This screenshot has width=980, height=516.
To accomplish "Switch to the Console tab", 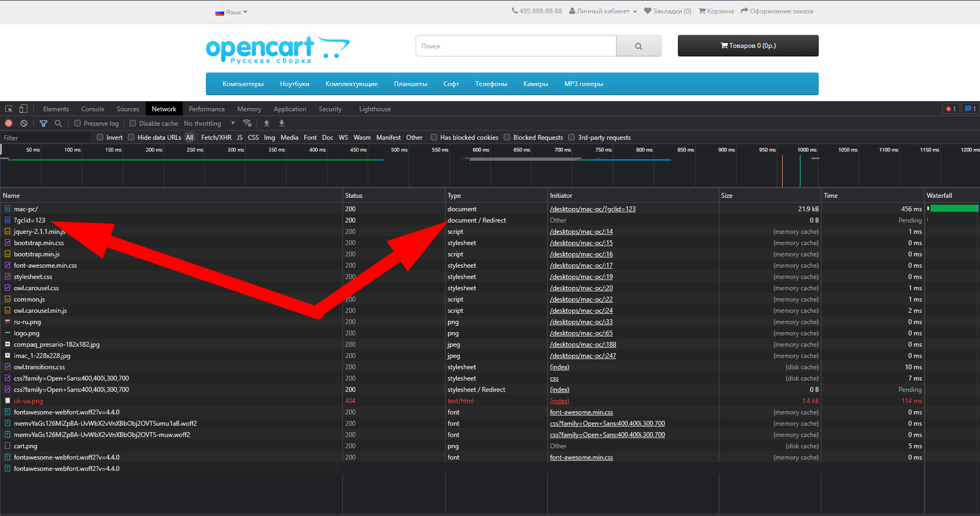I will click(92, 109).
